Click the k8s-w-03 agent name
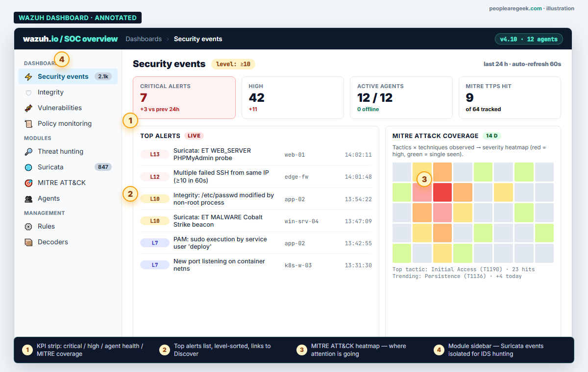The height and width of the screenshot is (372, 588). pos(298,265)
